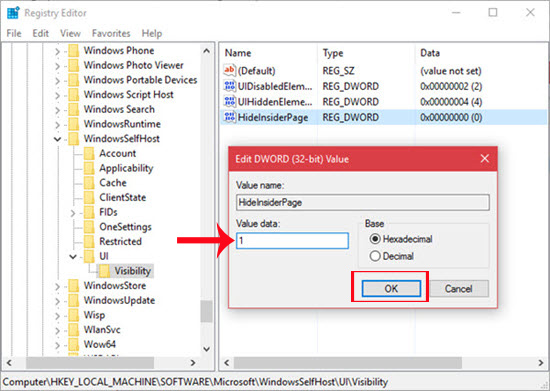Open the Help menu
The image size is (550, 391).
[152, 33]
